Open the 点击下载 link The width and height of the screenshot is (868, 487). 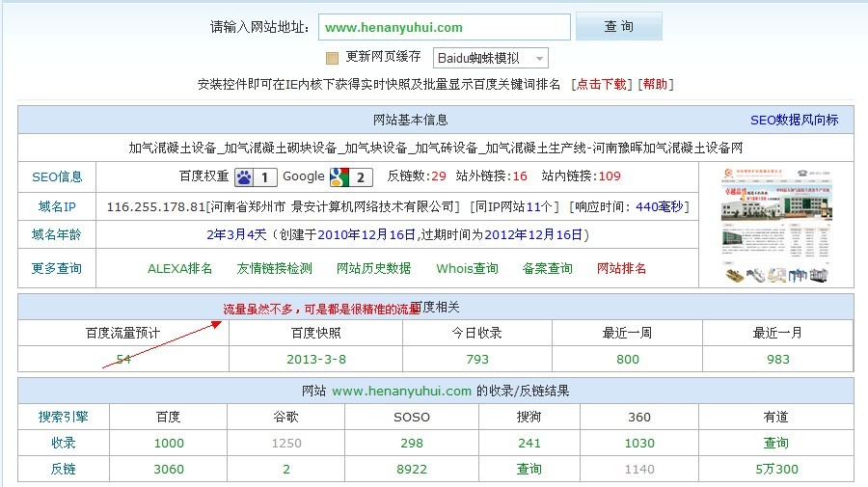click(x=600, y=84)
